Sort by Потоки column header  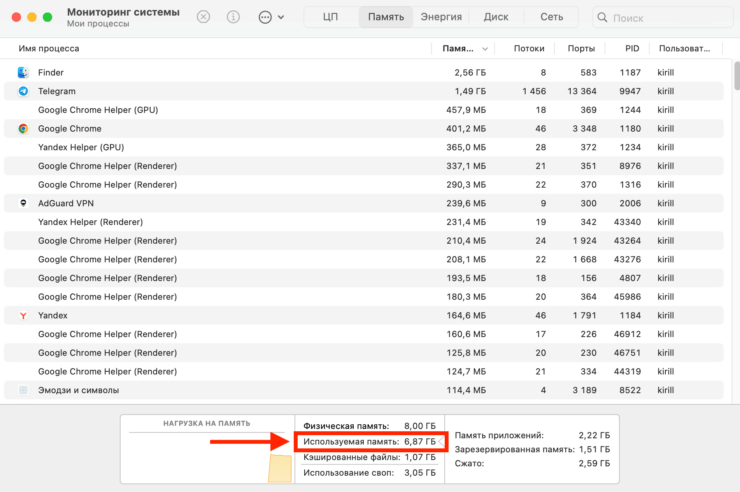click(x=529, y=49)
